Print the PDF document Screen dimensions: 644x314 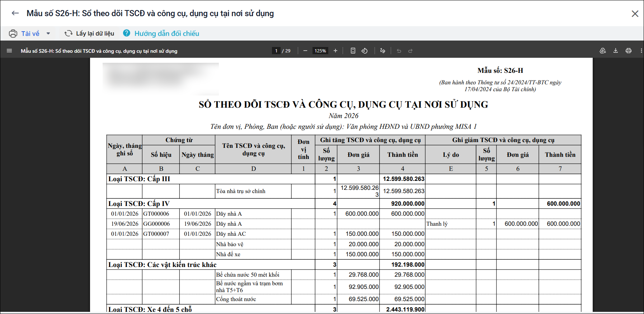[629, 51]
